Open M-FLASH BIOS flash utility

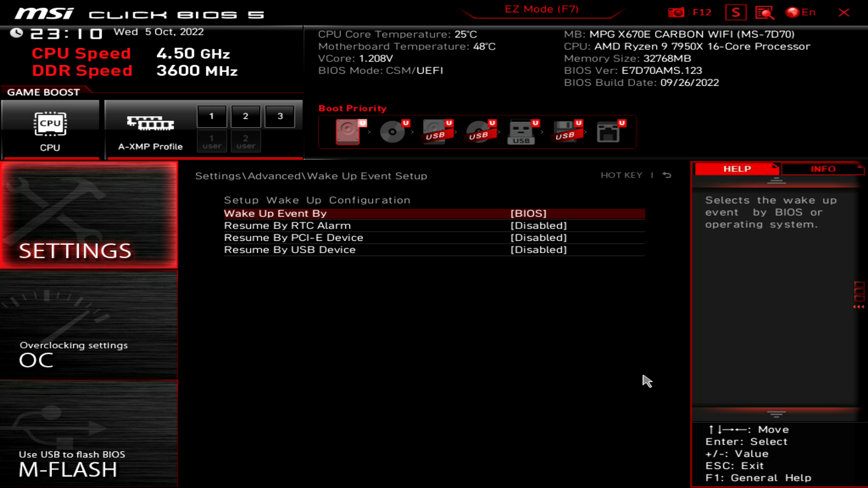[x=89, y=434]
